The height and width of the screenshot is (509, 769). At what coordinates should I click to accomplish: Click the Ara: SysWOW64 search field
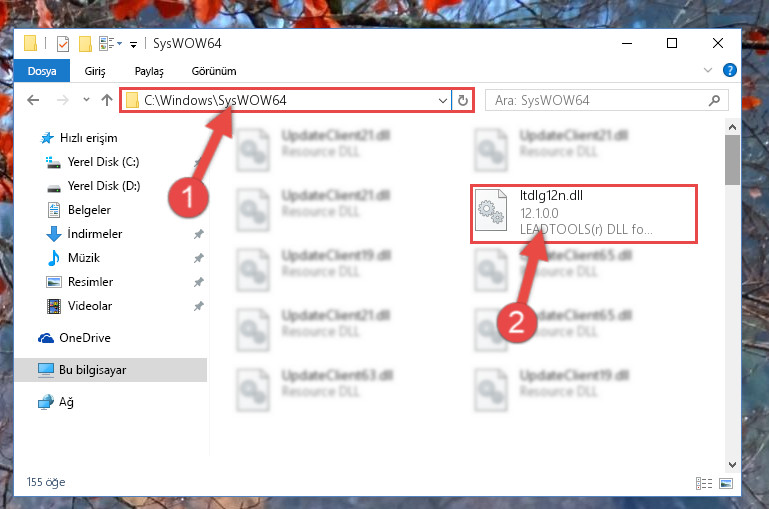click(598, 101)
